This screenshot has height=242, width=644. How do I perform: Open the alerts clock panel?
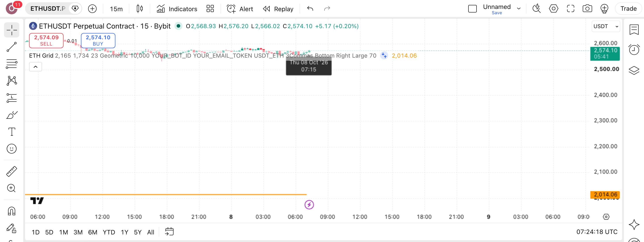(634, 50)
